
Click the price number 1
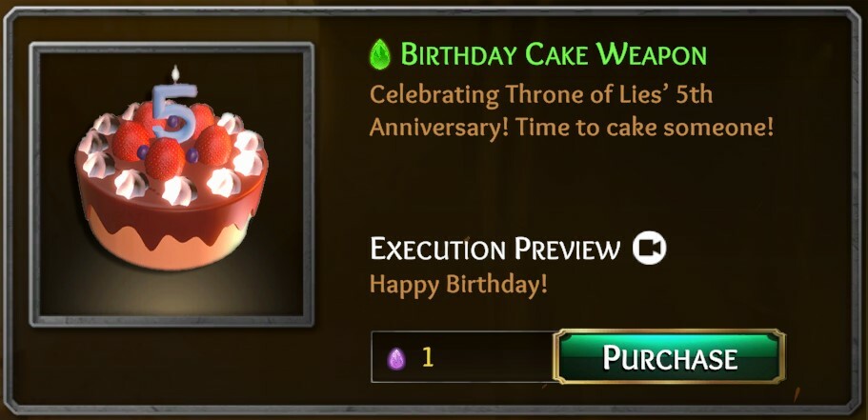tap(428, 357)
